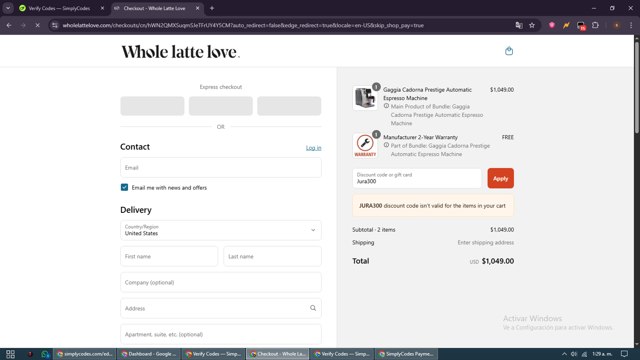Focus the Email input field

coord(221,168)
